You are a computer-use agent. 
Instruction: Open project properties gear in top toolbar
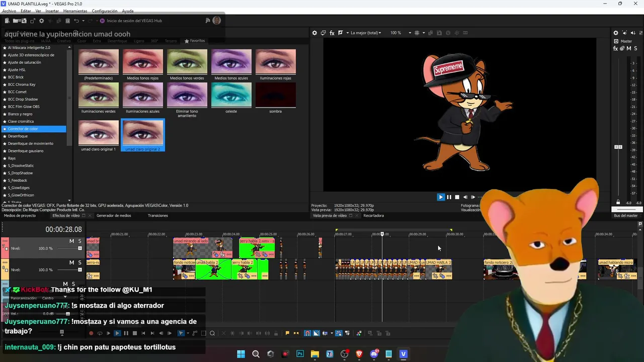tap(42, 21)
